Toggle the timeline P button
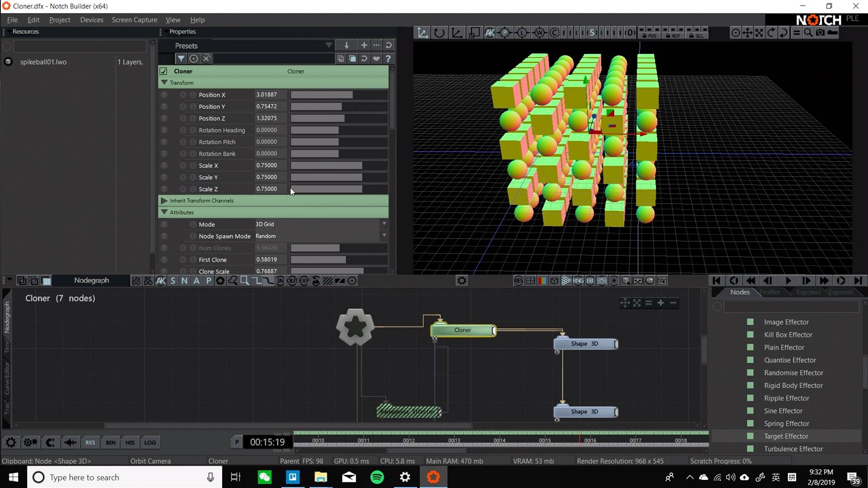The image size is (868, 488). 237,442
